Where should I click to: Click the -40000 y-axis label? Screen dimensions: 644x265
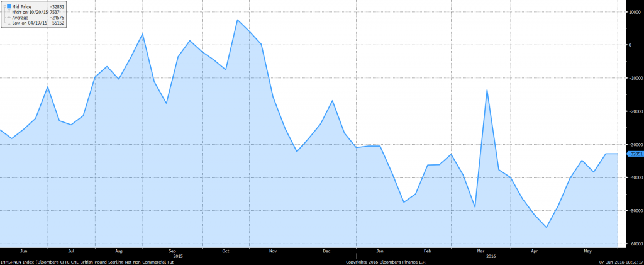tap(635, 178)
